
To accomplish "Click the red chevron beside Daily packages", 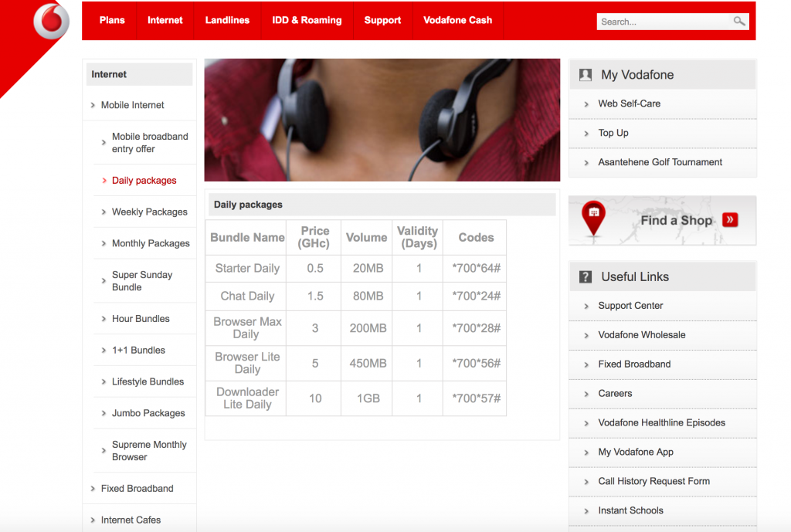I will point(104,181).
